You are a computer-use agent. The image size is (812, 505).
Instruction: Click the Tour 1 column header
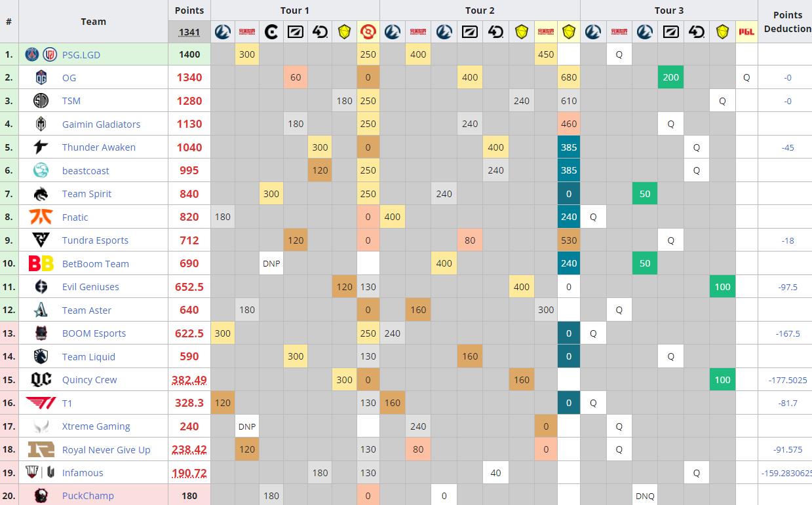click(295, 10)
